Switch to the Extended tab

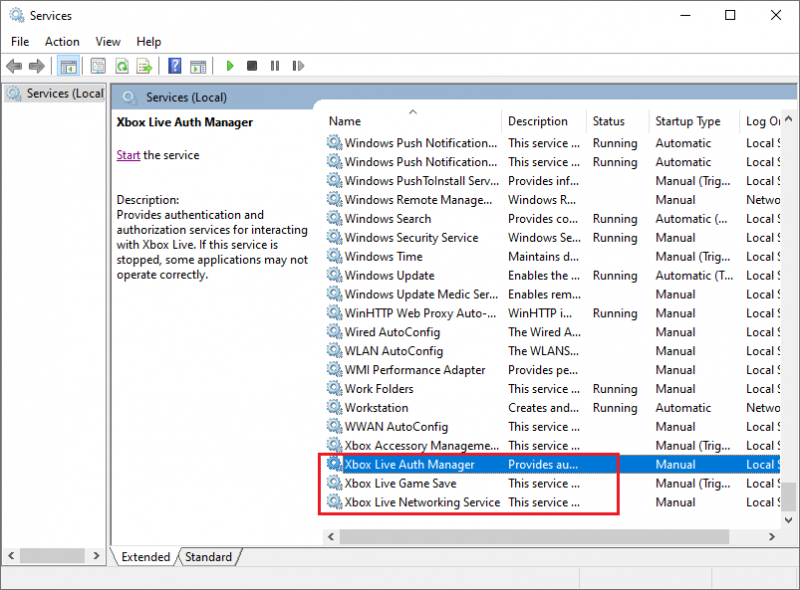[x=145, y=557]
